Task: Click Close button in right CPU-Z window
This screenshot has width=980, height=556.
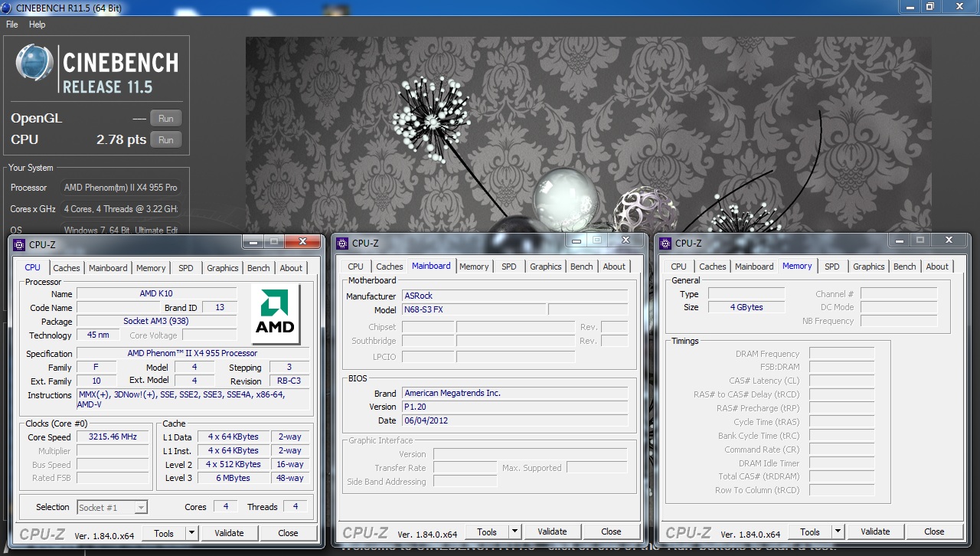Action: [x=934, y=531]
